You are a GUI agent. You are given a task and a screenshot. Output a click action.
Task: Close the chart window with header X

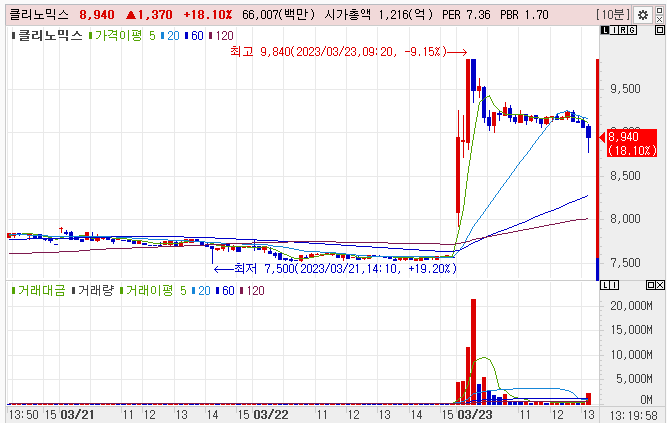pos(659,20)
